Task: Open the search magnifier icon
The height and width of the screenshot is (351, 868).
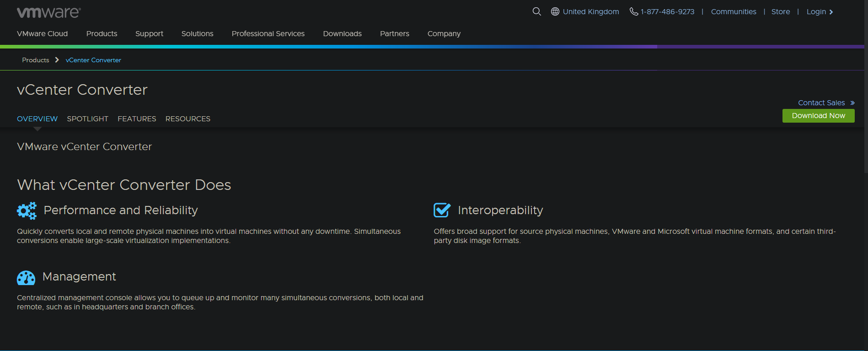Action: tap(536, 11)
